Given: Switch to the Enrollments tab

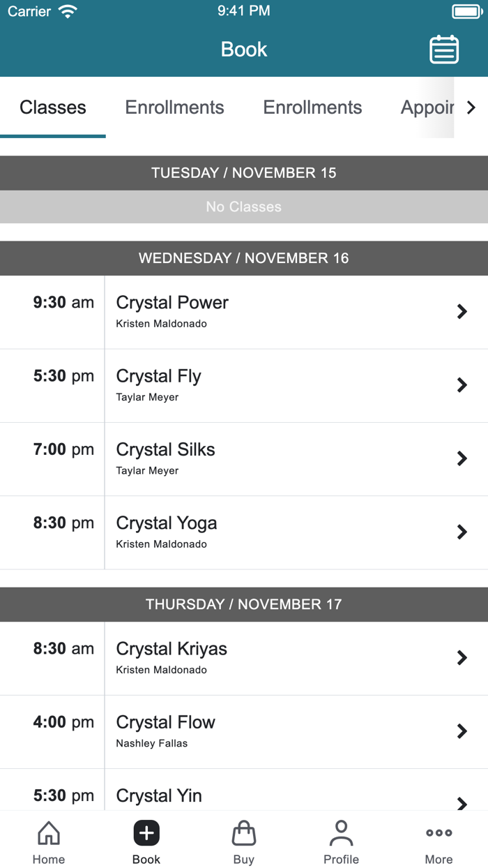Looking at the screenshot, I should 174,107.
